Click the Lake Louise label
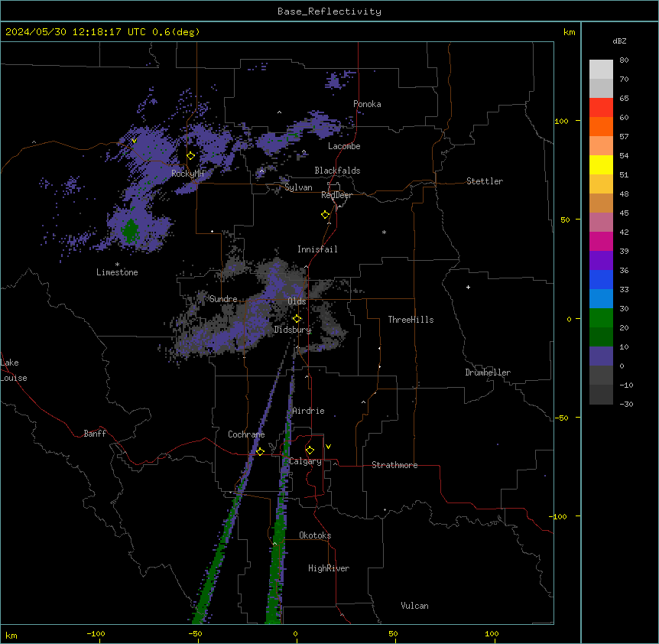Image resolution: width=659 pixels, height=644 pixels. point(14,370)
